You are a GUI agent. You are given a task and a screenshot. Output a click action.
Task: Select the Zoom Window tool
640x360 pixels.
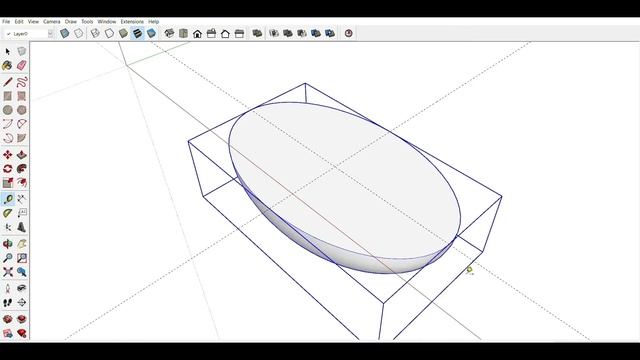coord(22,258)
